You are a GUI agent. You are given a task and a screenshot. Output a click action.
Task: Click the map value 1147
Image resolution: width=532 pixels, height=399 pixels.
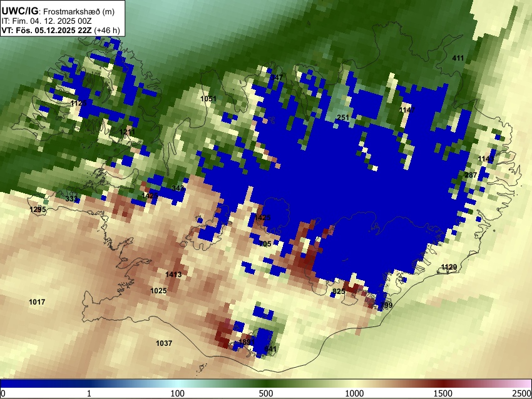[x=407, y=109]
